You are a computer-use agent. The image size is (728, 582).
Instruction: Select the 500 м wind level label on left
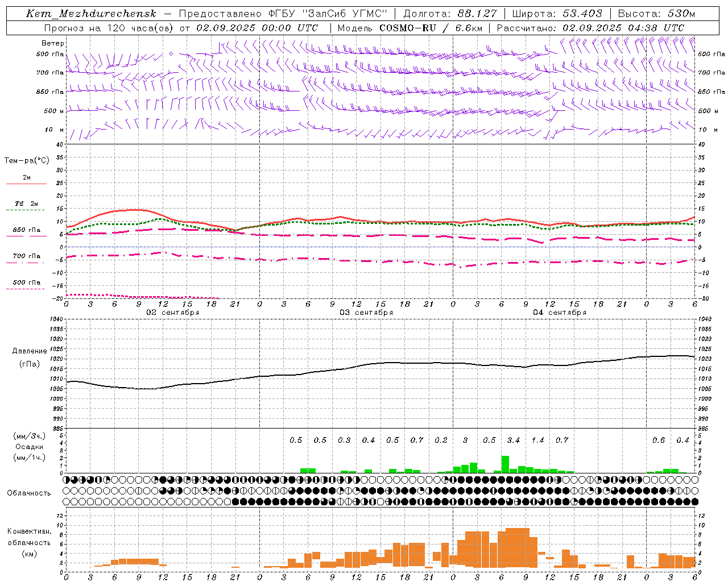[54, 111]
